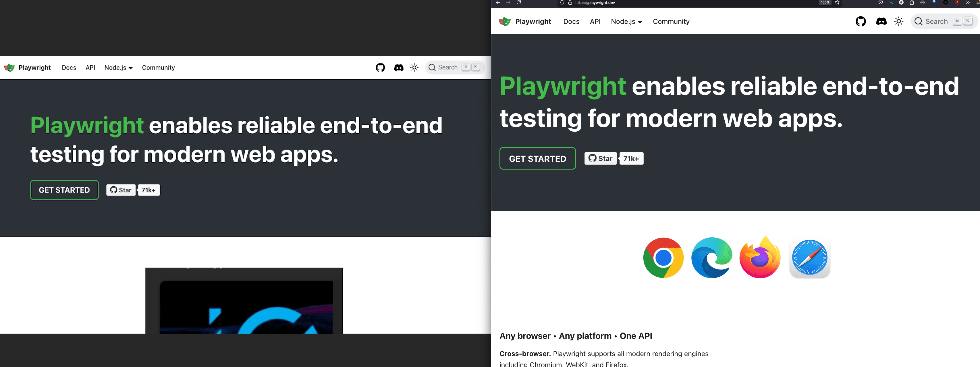Open API in the right window navbar
980x367 pixels.
click(595, 22)
